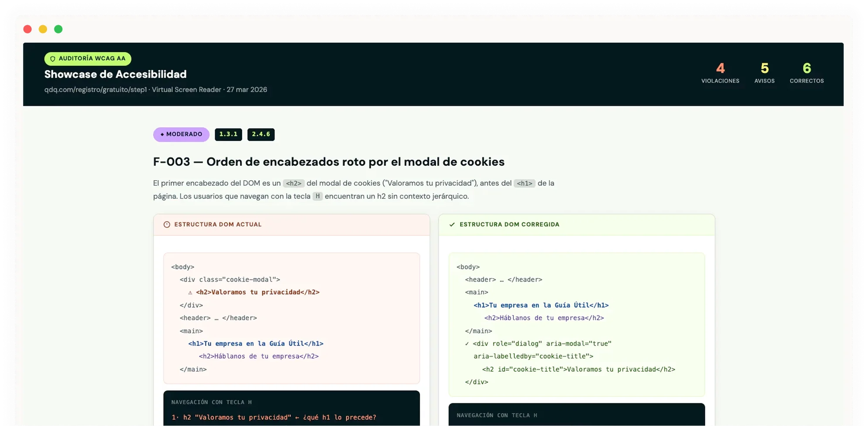868x426 pixels.
Task: Click the h1 Tu empresa line in corrected DOM
Action: [x=541, y=305]
